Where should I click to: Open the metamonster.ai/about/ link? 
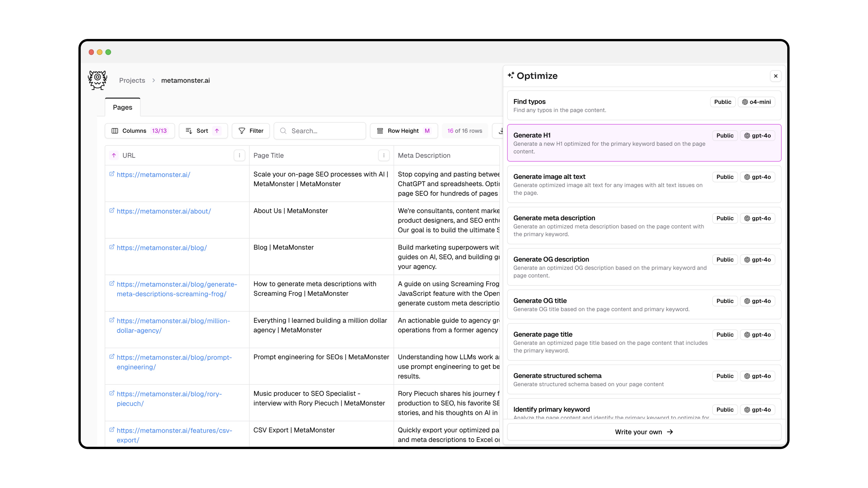coord(164,211)
